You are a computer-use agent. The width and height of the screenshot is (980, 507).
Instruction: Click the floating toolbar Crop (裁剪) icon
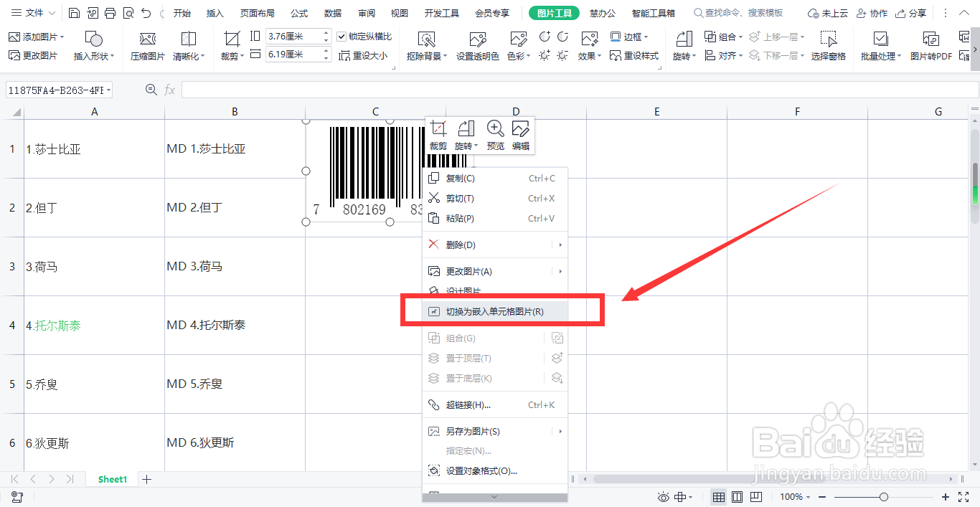pos(438,136)
